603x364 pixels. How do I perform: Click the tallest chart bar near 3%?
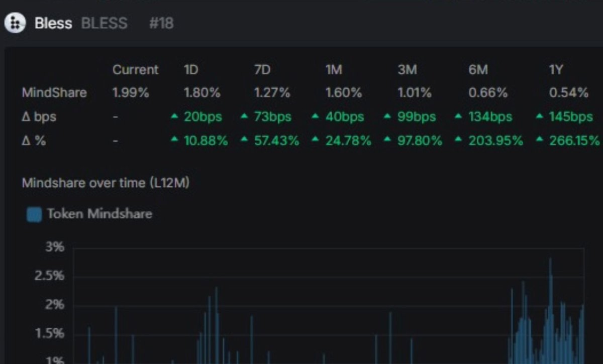click(550, 311)
